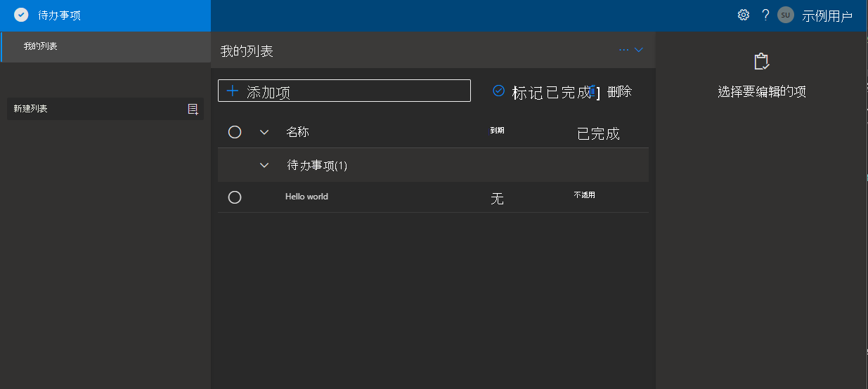868x389 pixels.
Task: Click the SU user avatar
Action: coord(786,15)
